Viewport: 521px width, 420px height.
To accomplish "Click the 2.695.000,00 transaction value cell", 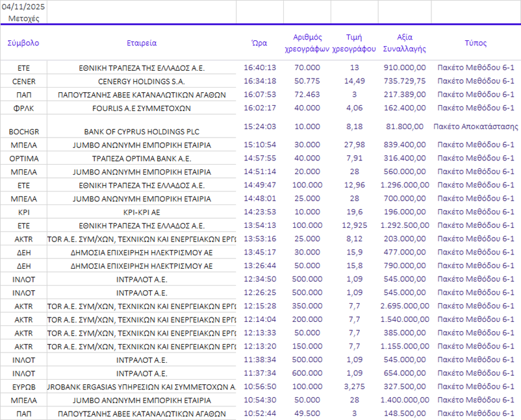I will click(404, 305).
